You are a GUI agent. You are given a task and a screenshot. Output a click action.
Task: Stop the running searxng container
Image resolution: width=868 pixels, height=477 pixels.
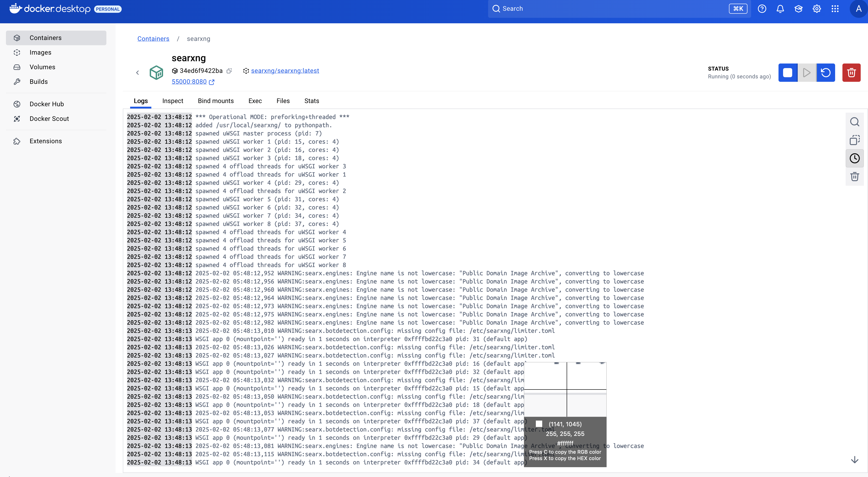tap(787, 72)
